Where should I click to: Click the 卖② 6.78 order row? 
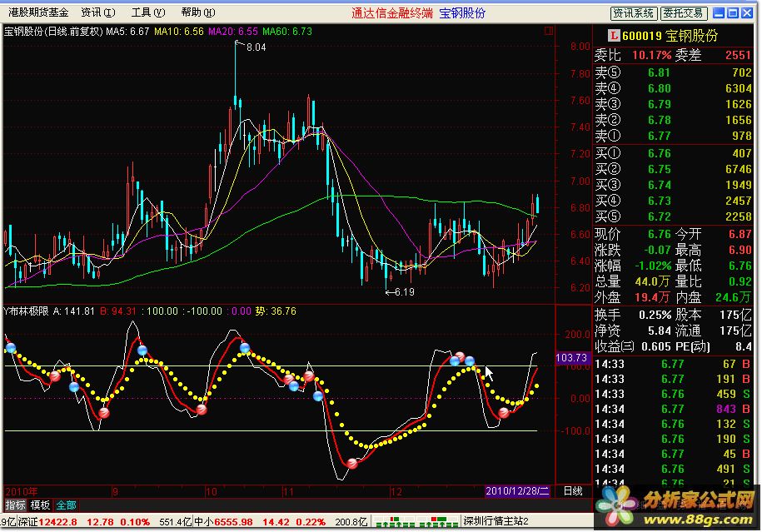(673, 120)
